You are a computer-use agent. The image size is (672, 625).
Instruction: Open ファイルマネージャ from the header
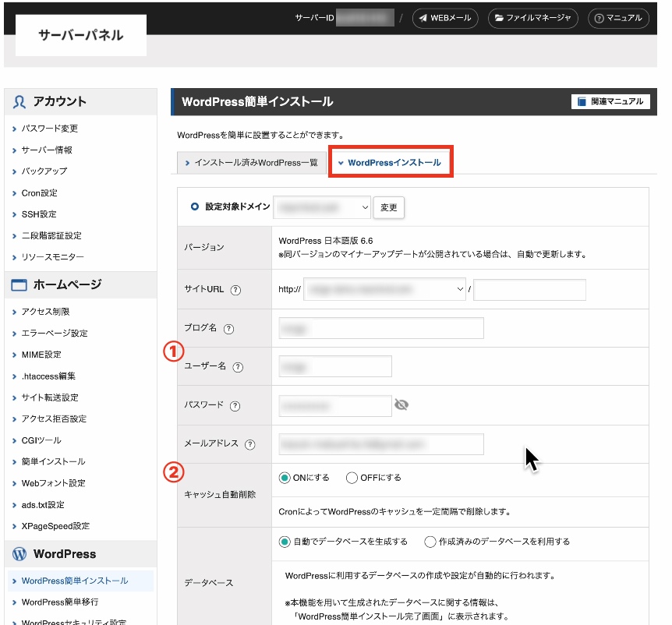(532, 18)
